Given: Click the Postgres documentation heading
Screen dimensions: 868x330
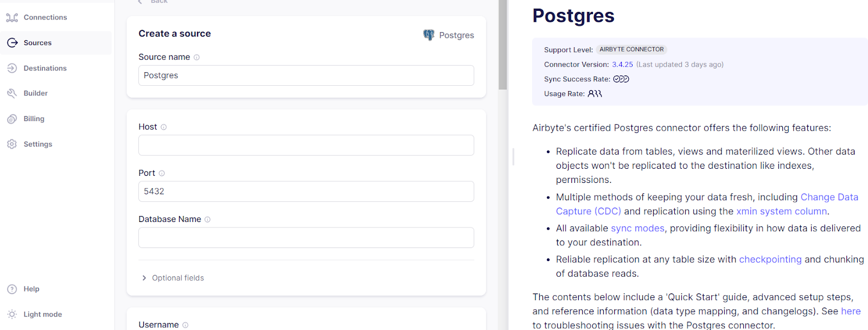Looking at the screenshot, I should [x=573, y=16].
